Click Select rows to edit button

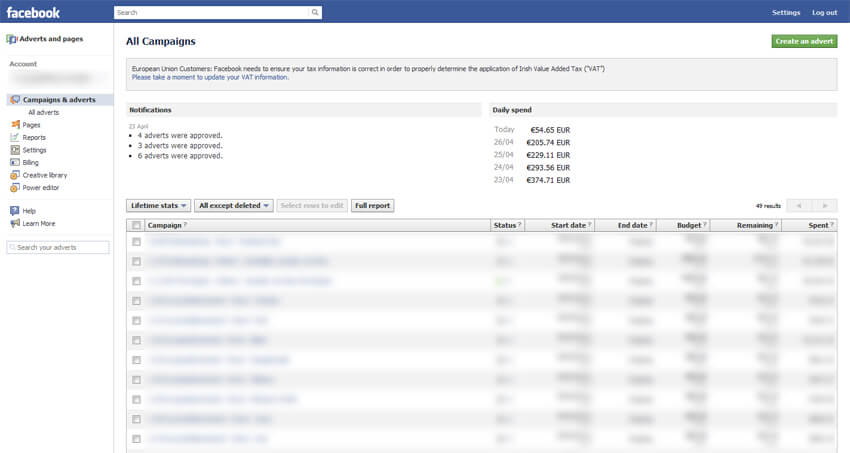click(312, 205)
